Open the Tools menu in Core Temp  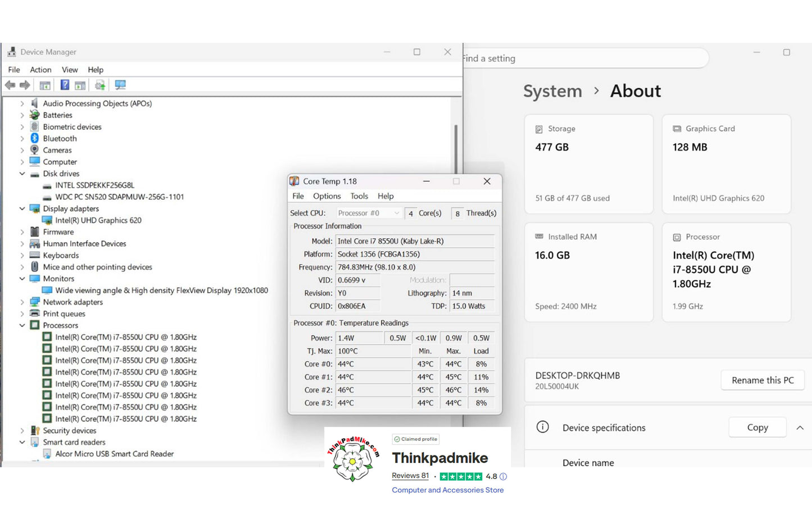pyautogui.click(x=359, y=196)
